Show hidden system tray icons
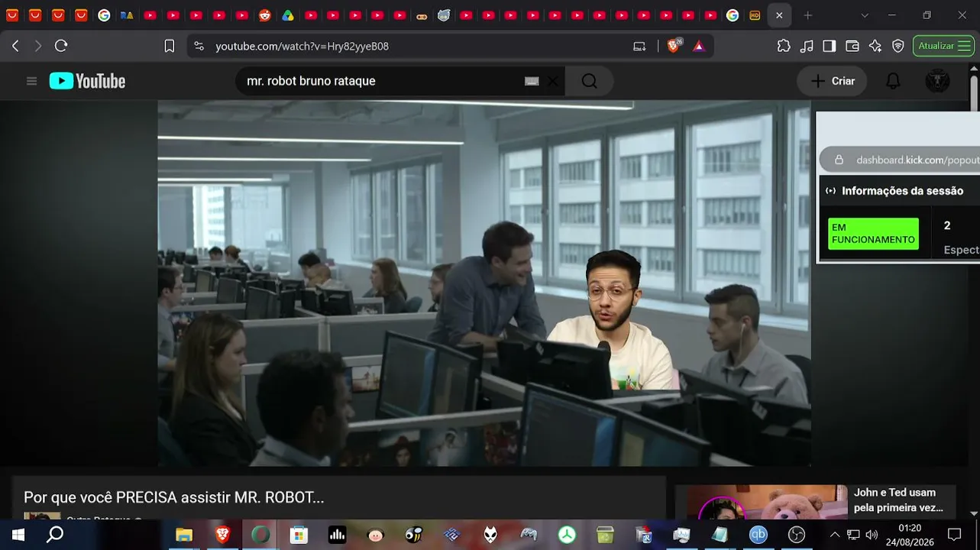The width and height of the screenshot is (980, 550). point(835,535)
